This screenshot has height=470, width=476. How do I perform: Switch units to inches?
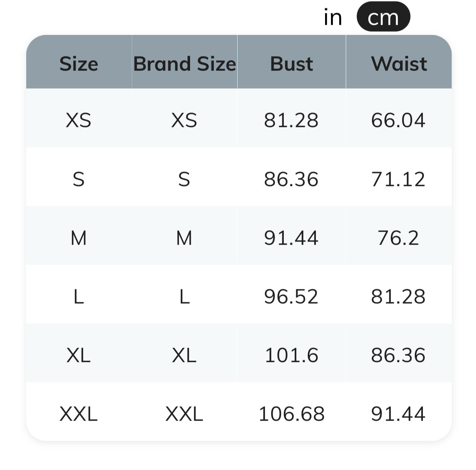tap(332, 17)
